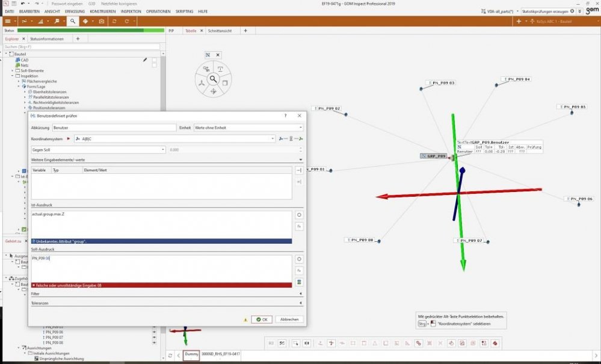This screenshot has height=364, width=601.
Task: Click the Abbrechen button
Action: pyautogui.click(x=290, y=319)
